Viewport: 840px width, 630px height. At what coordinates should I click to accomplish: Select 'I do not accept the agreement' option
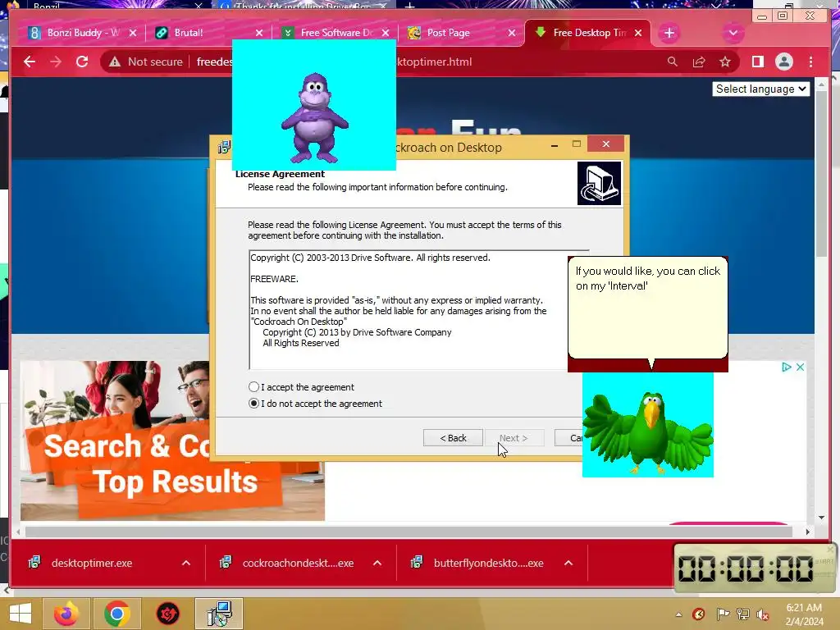pyautogui.click(x=254, y=404)
